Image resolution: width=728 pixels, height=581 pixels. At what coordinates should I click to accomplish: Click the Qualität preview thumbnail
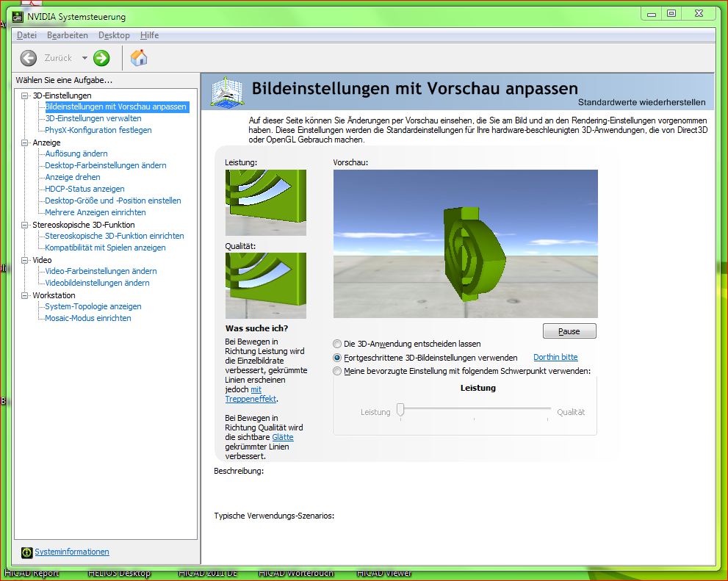coord(266,286)
